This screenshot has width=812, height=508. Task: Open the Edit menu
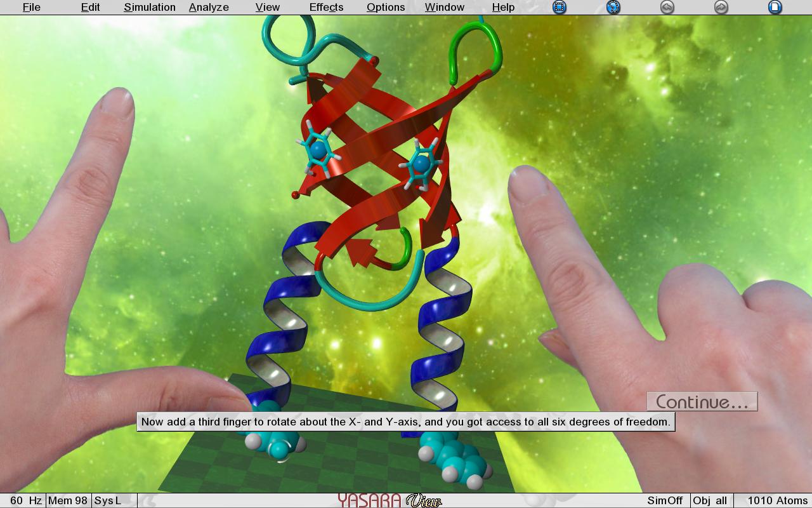(91, 8)
